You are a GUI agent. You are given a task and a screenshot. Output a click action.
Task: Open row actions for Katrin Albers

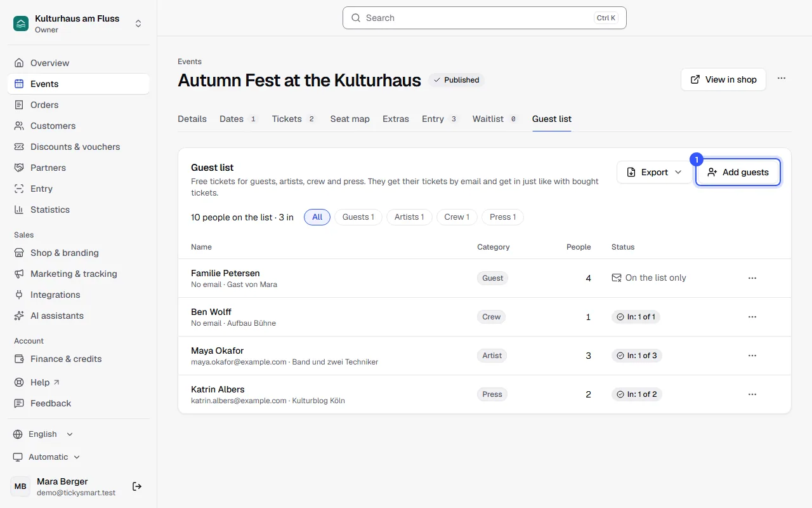[x=752, y=394]
